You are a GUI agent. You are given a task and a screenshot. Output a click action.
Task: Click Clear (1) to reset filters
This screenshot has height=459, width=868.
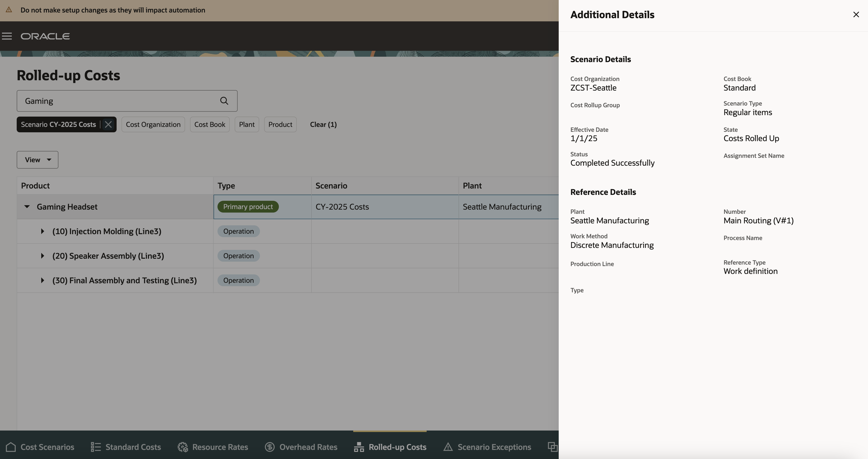[x=323, y=124]
